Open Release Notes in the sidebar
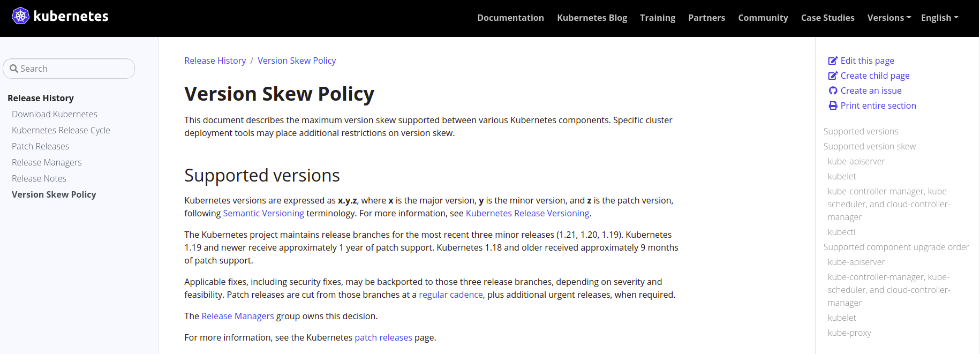 click(x=39, y=178)
